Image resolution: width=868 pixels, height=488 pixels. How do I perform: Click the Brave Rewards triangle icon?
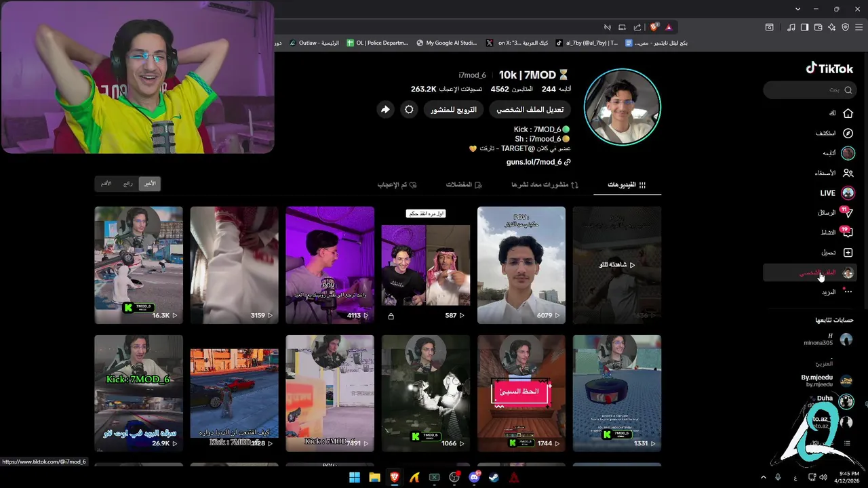point(669,27)
